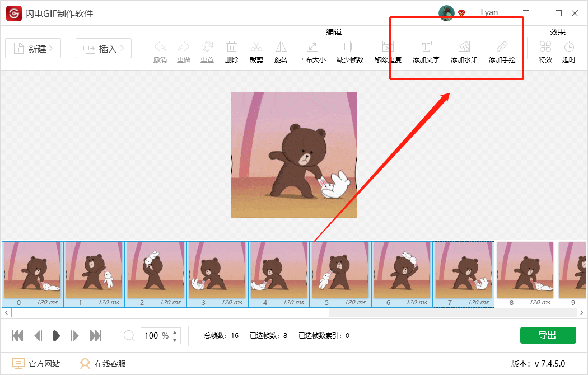Select frame 8 thumbnail
Image resolution: width=588 pixels, height=375 pixels.
click(x=525, y=274)
